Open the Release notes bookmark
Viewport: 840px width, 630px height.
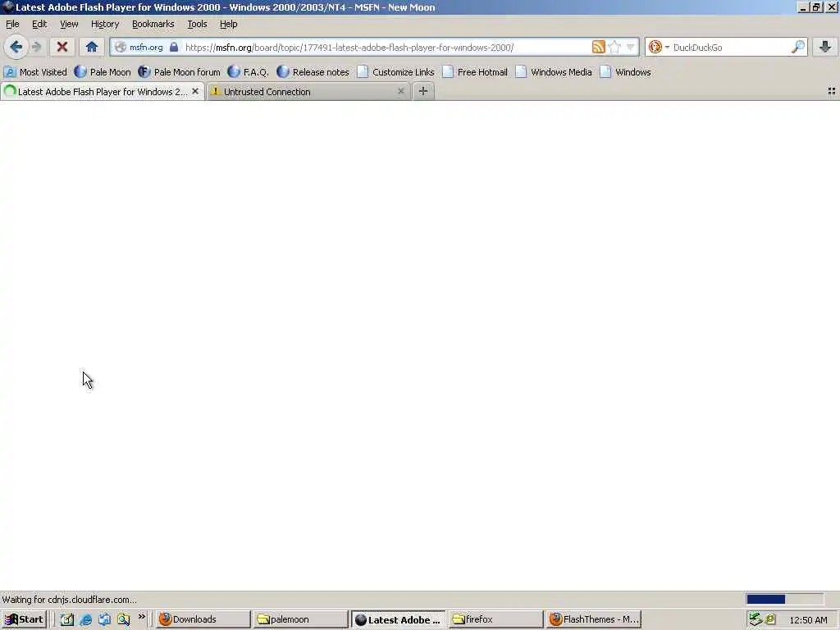coord(313,72)
